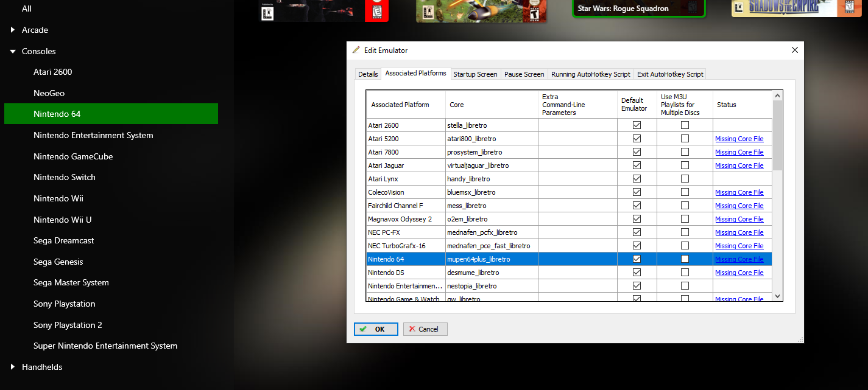The image size is (868, 390).
Task: Open the Startup Screen tab
Action: coord(475,74)
